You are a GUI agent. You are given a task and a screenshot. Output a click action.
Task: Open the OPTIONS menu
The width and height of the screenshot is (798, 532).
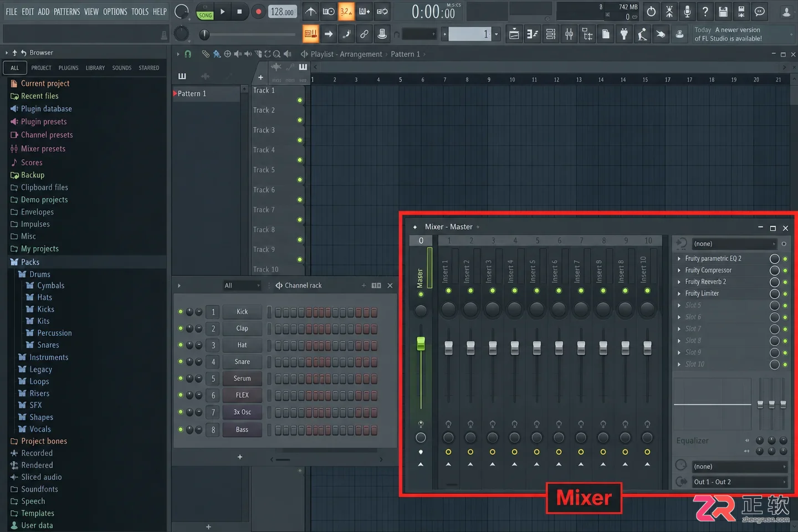[x=115, y=12]
